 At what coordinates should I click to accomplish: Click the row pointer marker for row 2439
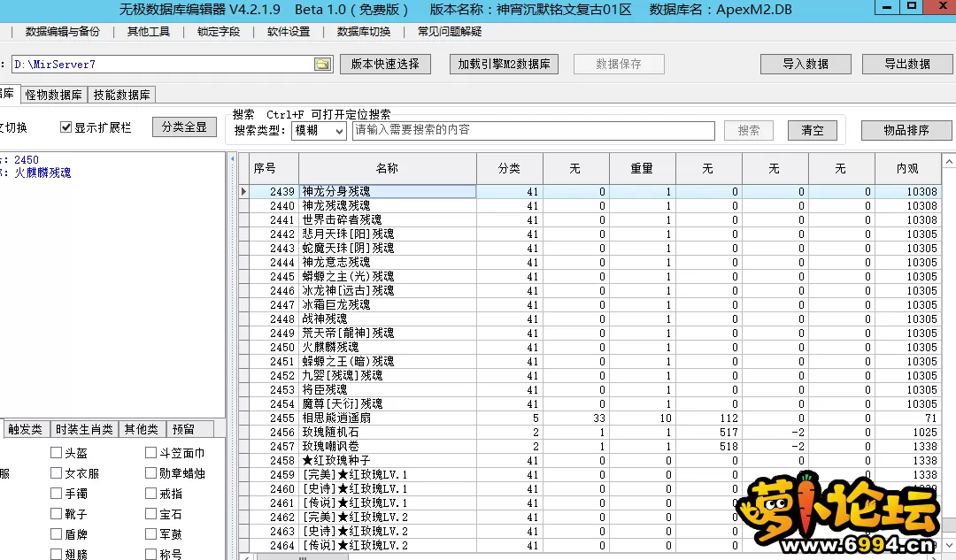[x=243, y=191]
